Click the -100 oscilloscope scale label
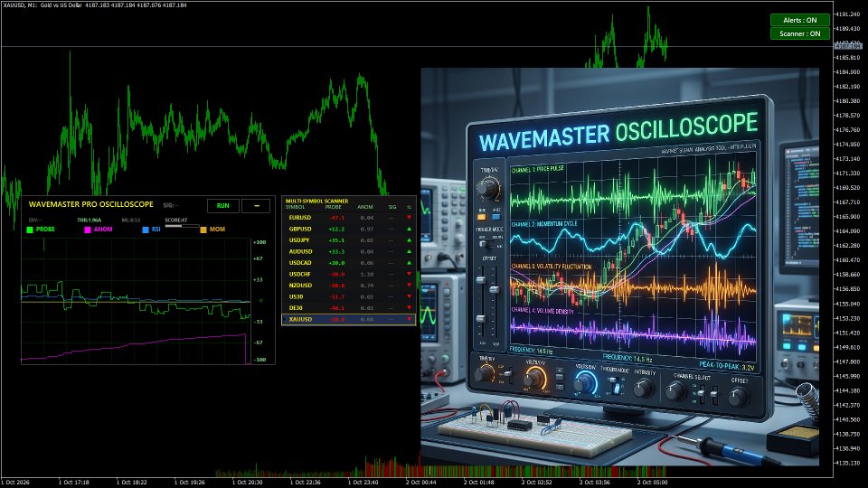868x488 pixels. click(x=259, y=360)
